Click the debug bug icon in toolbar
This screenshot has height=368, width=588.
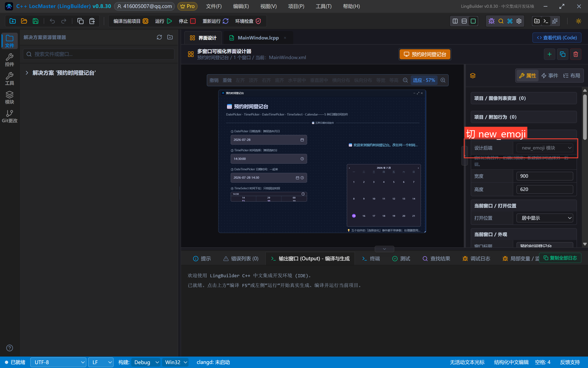click(491, 21)
